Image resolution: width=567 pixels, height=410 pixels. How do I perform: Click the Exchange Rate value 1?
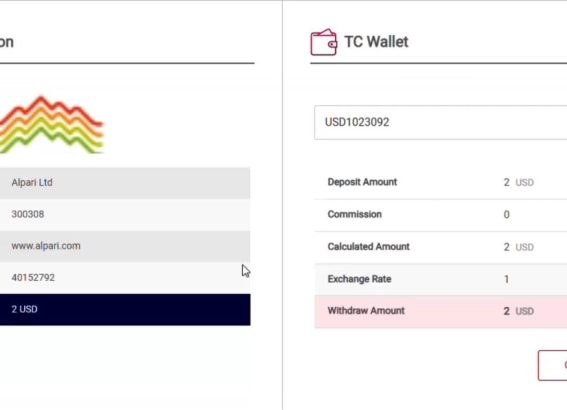point(507,279)
